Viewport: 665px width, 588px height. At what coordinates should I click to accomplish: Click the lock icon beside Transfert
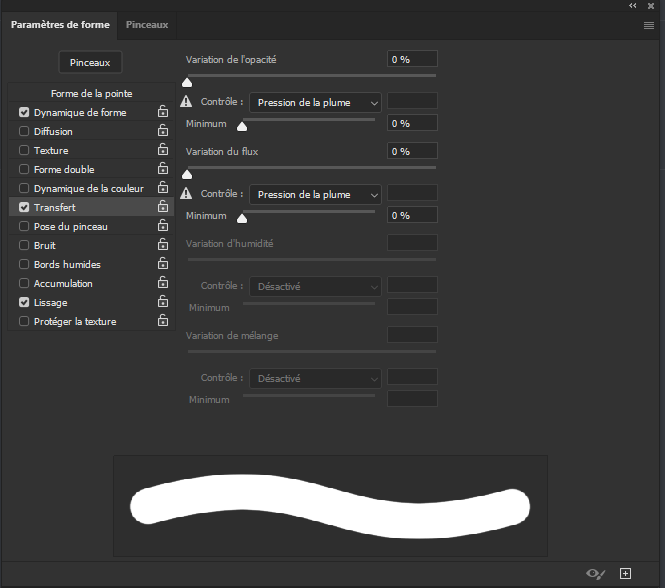point(162,208)
